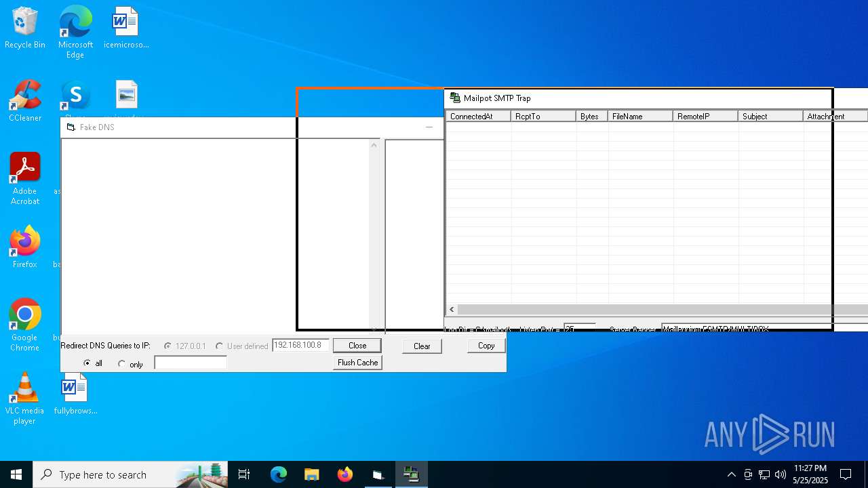Open the taskbar clock and date
Viewport: 868px width, 488px height.
point(810,474)
